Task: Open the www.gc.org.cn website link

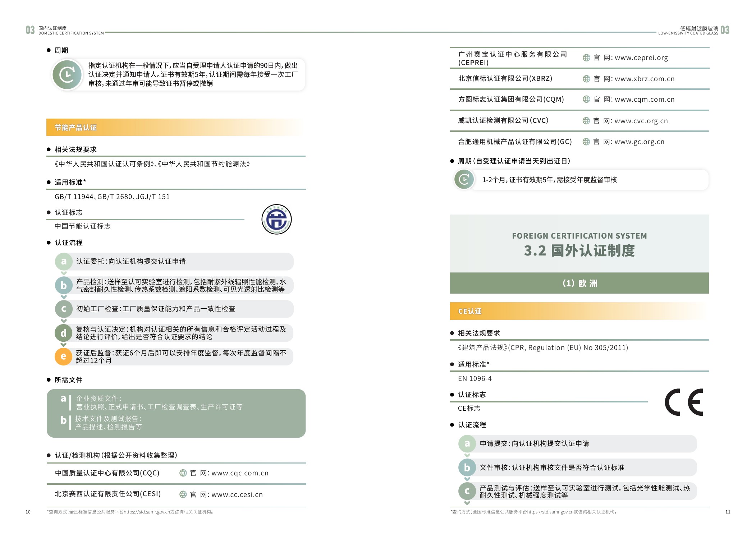Action: tap(640, 142)
